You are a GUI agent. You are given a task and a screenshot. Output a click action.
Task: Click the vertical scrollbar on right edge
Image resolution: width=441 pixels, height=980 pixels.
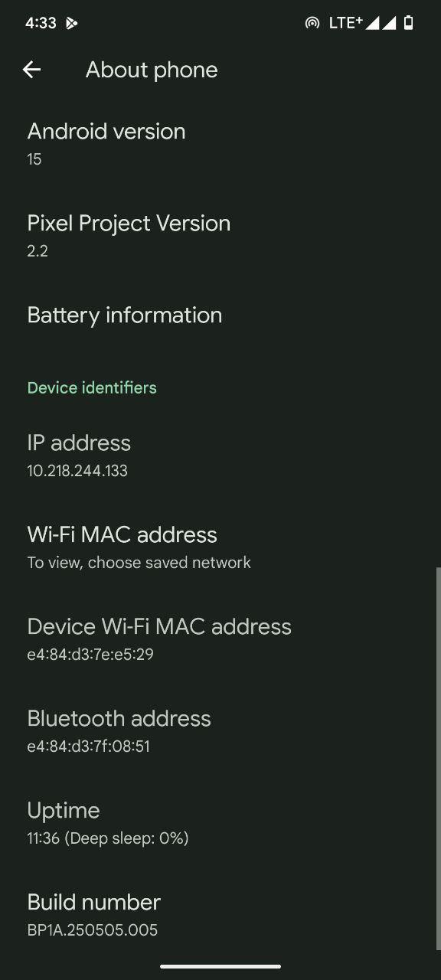pos(438,758)
